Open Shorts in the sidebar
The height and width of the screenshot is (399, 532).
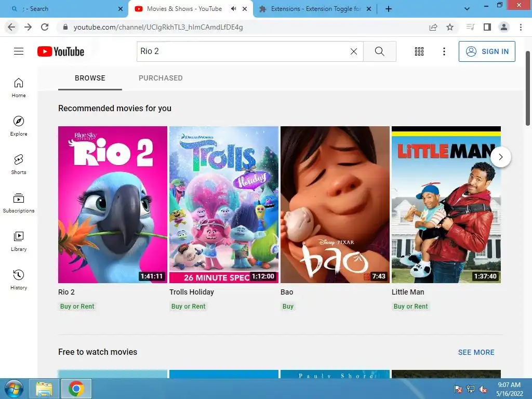click(19, 165)
